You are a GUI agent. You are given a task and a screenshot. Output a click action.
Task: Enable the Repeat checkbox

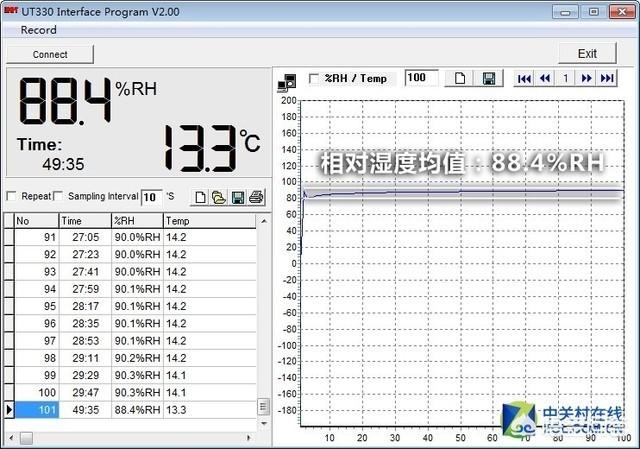11,196
